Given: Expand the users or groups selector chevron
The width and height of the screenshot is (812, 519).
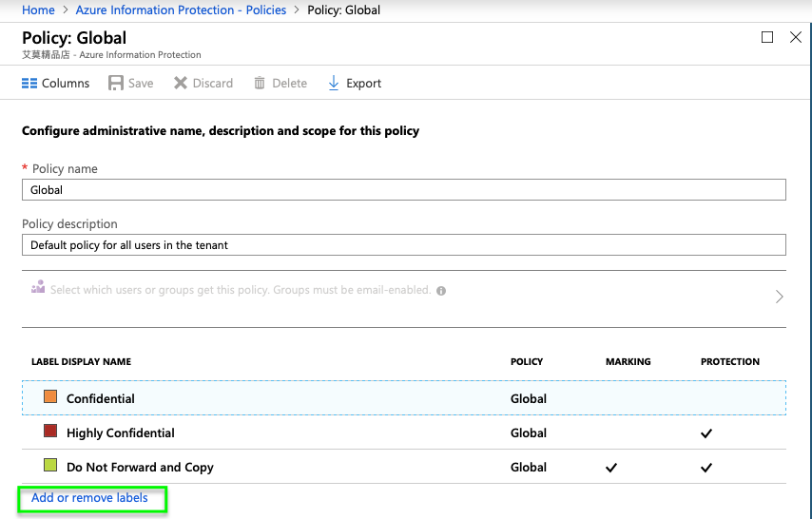Looking at the screenshot, I should [779, 297].
